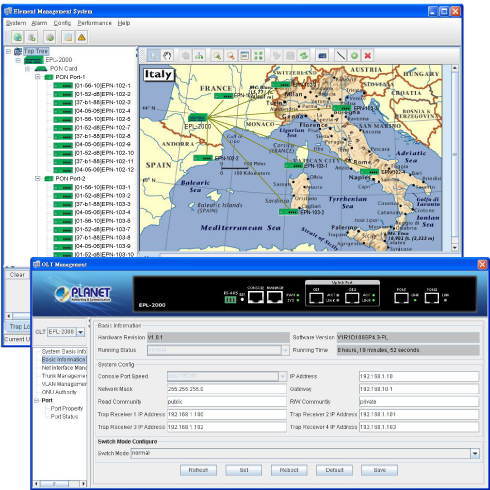
Task: Click the zoom in magnifier icon
Action: pos(217,55)
